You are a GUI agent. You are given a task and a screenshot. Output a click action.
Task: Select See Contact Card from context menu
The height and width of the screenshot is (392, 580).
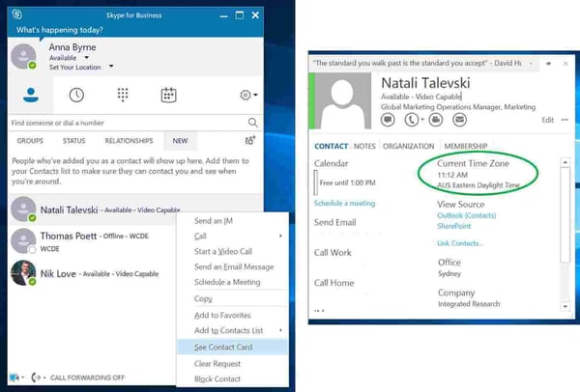[225, 346]
